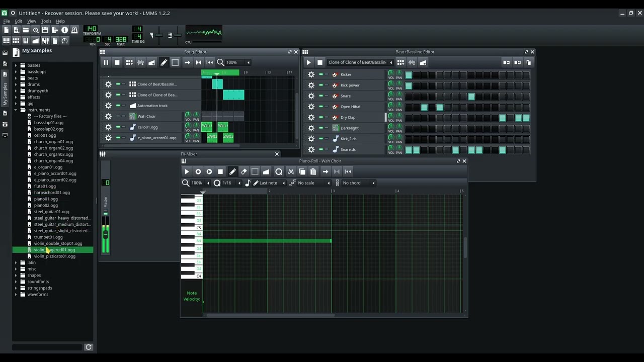Cut selected notes using the Piano-Roll scissors icon

point(291,171)
